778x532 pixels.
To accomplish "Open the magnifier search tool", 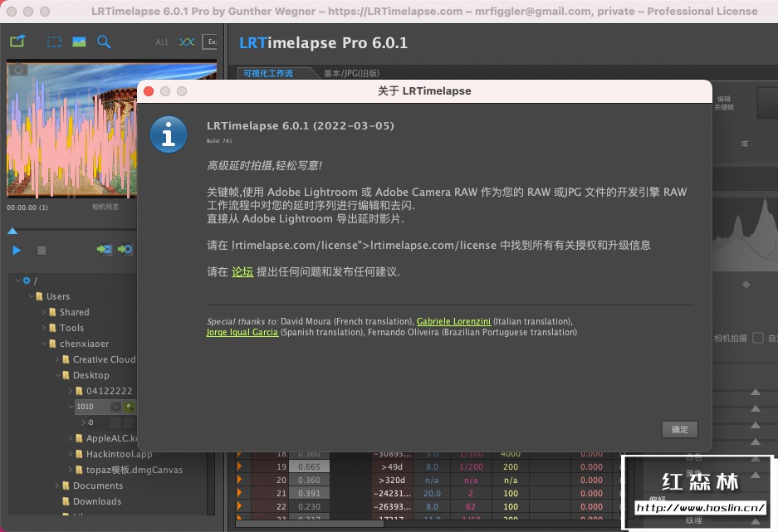I will tap(104, 41).
